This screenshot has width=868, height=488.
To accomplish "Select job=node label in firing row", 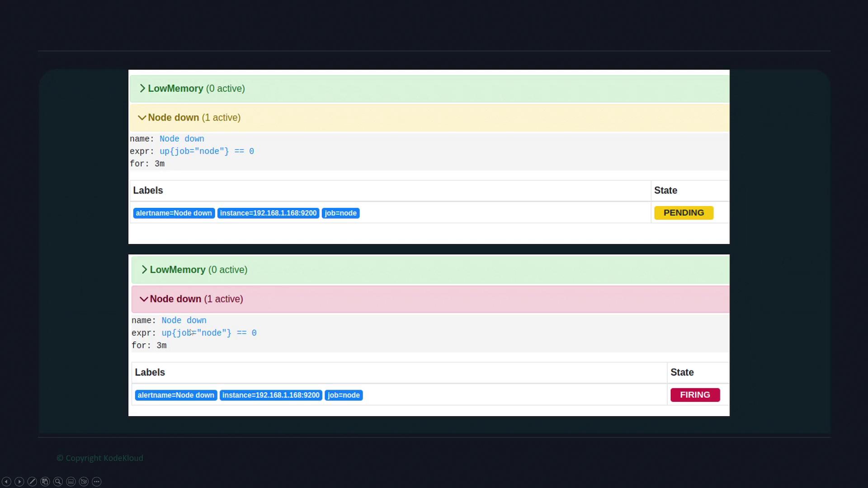I will pyautogui.click(x=344, y=395).
